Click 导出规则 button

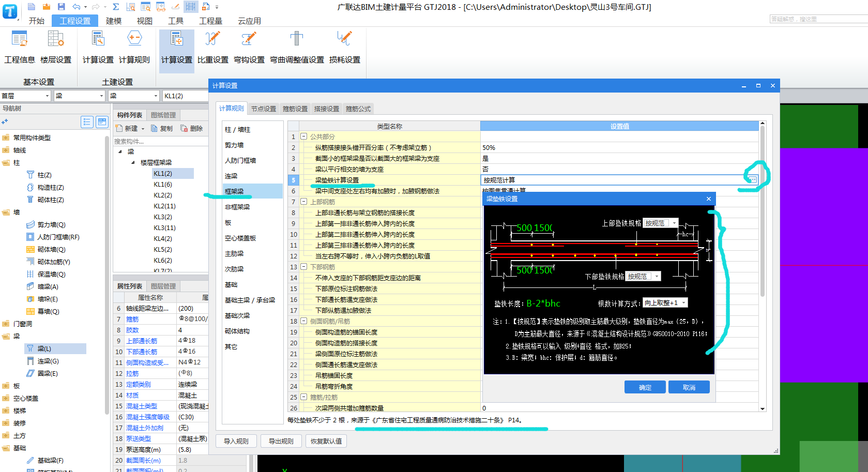point(281,441)
